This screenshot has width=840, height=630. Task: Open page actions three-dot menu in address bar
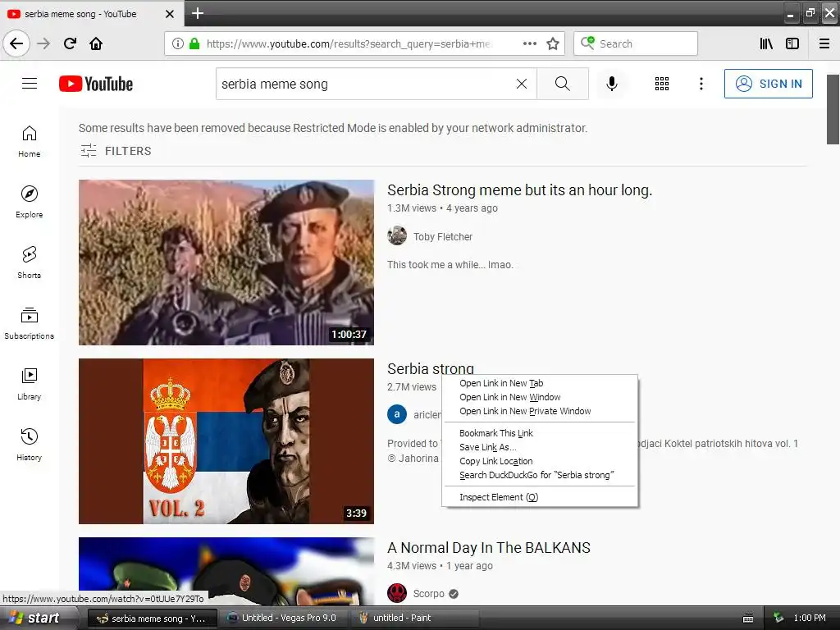click(530, 43)
